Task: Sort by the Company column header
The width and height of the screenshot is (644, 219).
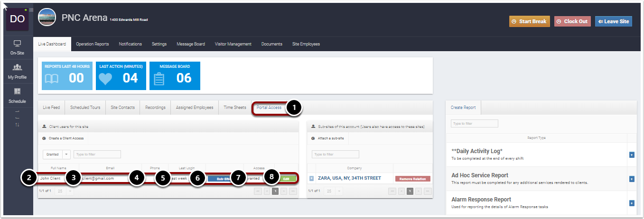Action: point(354,167)
